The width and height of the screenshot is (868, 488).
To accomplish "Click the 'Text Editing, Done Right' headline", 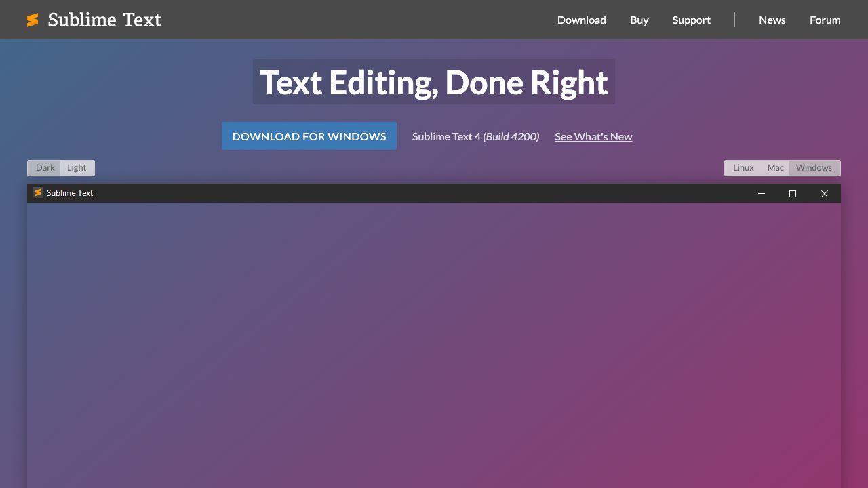I will (x=434, y=82).
